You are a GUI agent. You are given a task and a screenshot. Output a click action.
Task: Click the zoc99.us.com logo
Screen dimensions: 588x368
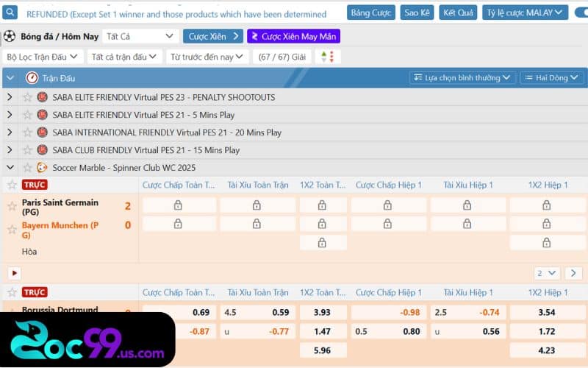[x=87, y=342]
